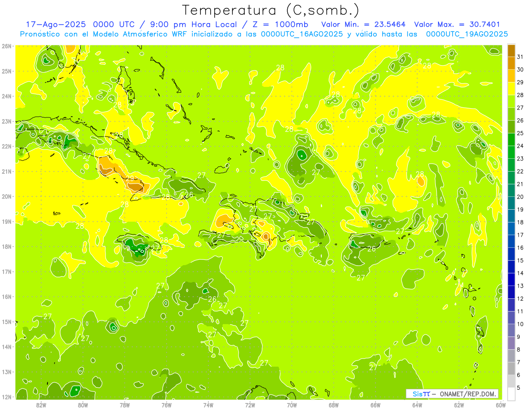The height and width of the screenshot is (411, 532).
Task: Click the color bar value 31
Action: 520,57
